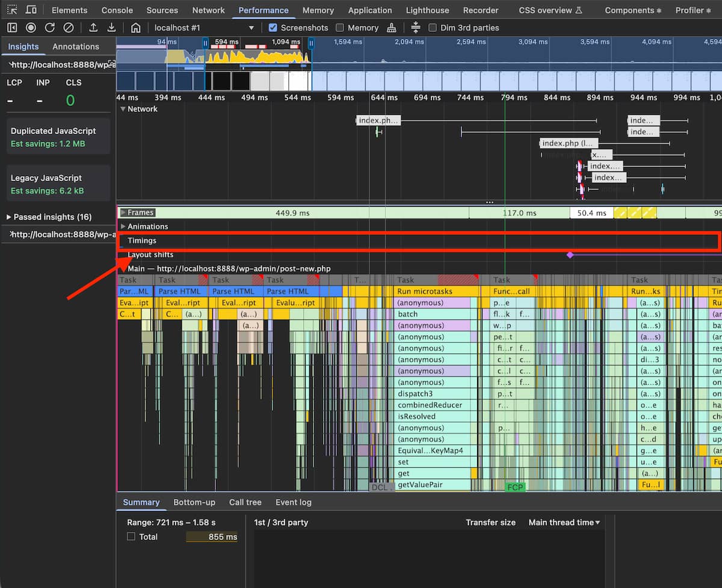The height and width of the screenshot is (588, 722).
Task: Enable Dim 3rd parties
Action: 433,27
